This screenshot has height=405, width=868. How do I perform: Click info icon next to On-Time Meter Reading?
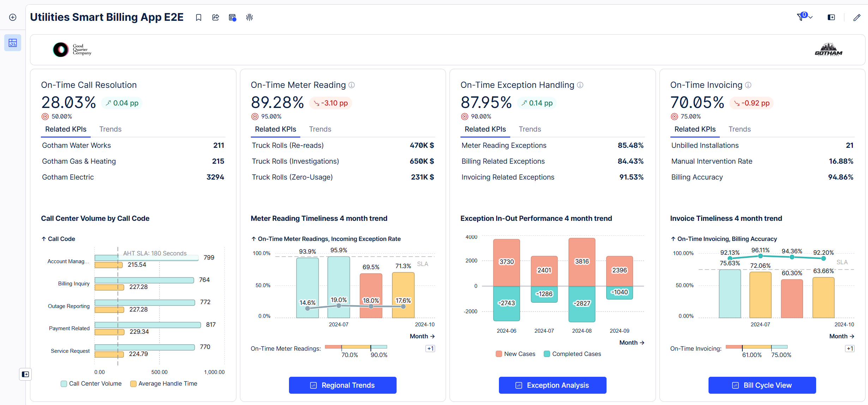[351, 85]
